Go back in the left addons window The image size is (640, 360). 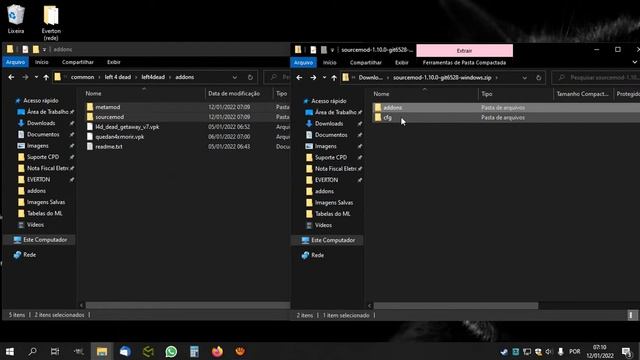pos(11,77)
